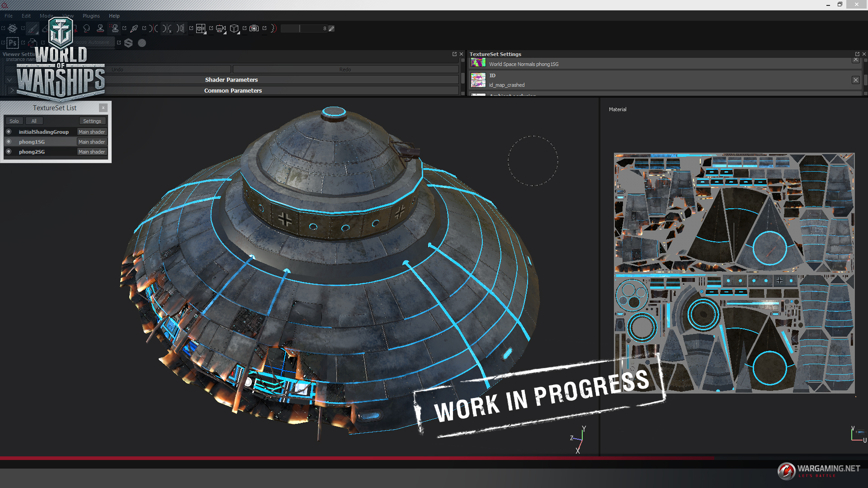Select the phong1SG radio button
Image resolution: width=868 pixels, height=488 pixels.
[x=9, y=141]
